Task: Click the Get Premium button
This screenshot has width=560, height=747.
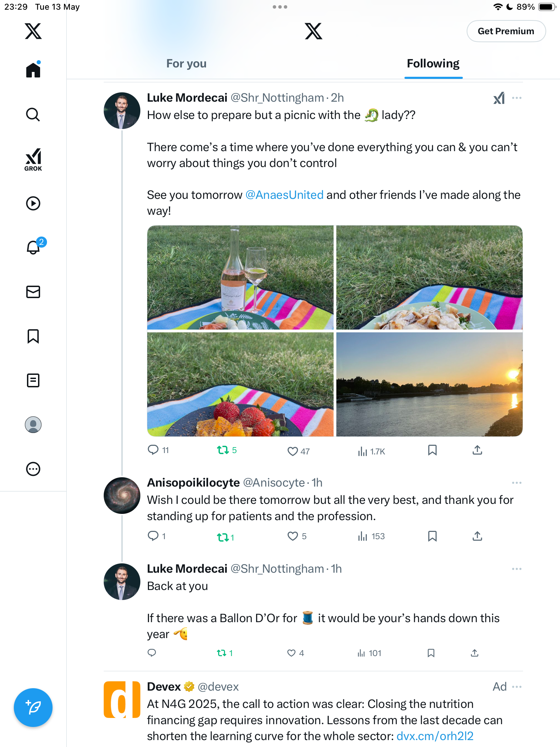Action: pyautogui.click(x=506, y=31)
